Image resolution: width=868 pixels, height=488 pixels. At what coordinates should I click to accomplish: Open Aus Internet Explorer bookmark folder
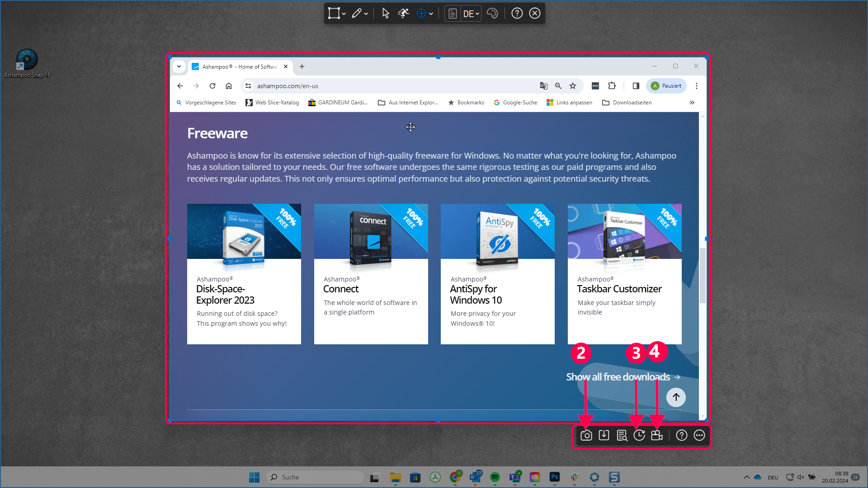coord(408,103)
